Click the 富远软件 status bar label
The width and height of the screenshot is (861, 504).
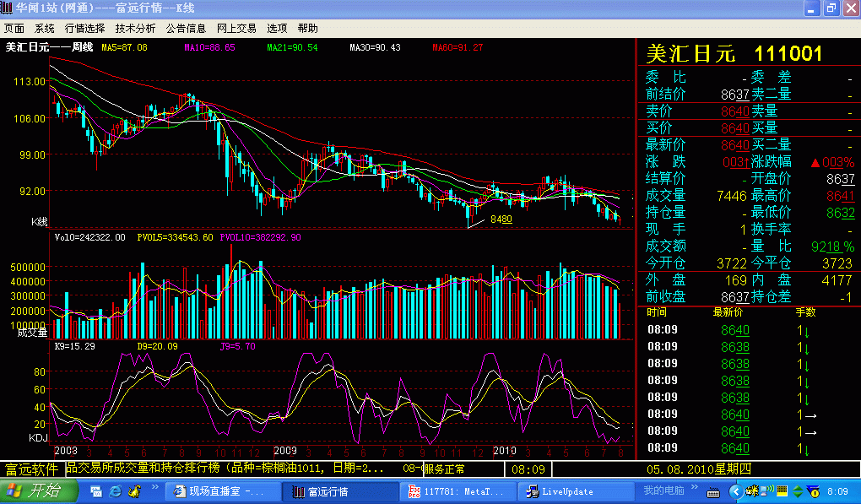pos(32,469)
